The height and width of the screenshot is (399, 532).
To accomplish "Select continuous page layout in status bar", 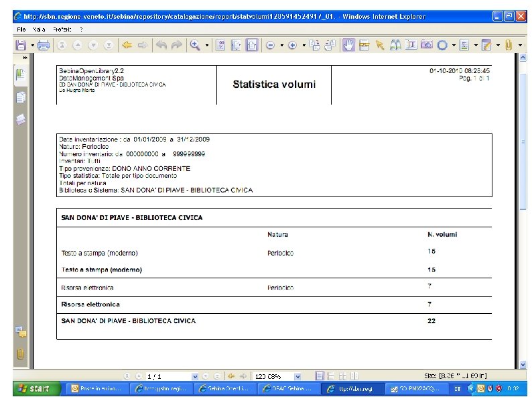I will pos(331,376).
